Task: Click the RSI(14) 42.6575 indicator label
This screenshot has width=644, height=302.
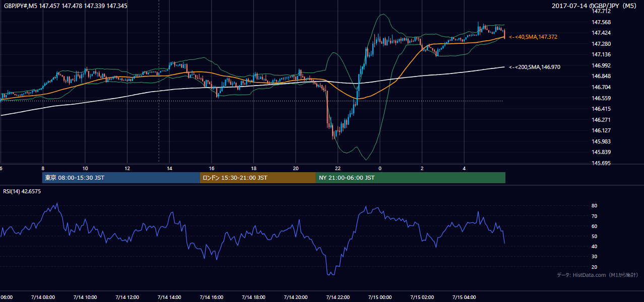Action: [22, 191]
